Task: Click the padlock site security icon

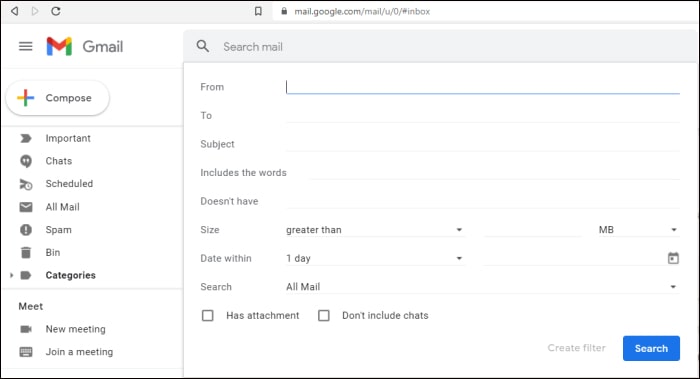Action: (284, 11)
